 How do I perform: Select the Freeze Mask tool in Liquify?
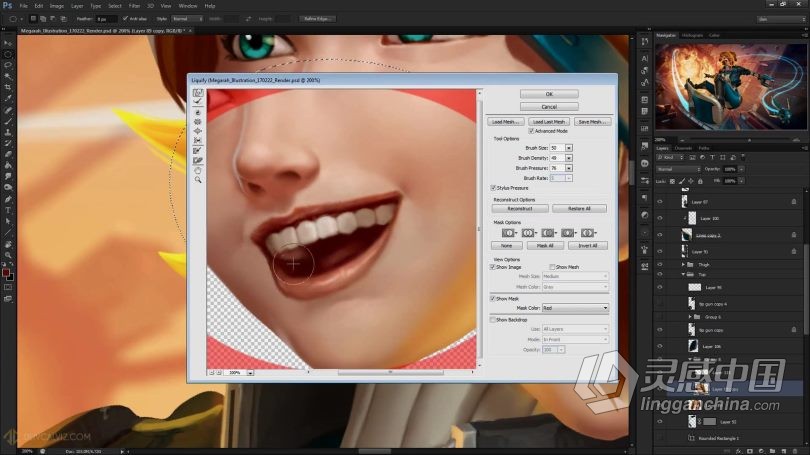(x=198, y=151)
